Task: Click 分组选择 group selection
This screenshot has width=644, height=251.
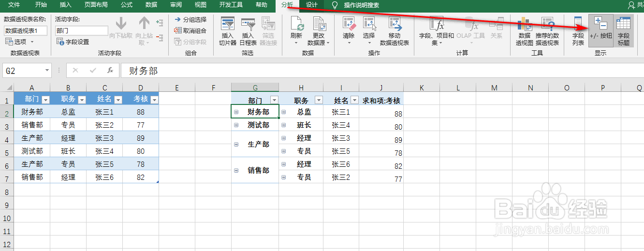Action: point(190,19)
